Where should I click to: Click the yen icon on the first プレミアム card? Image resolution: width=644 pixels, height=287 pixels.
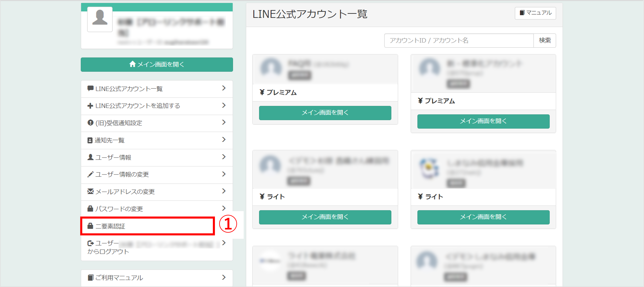coord(262,92)
